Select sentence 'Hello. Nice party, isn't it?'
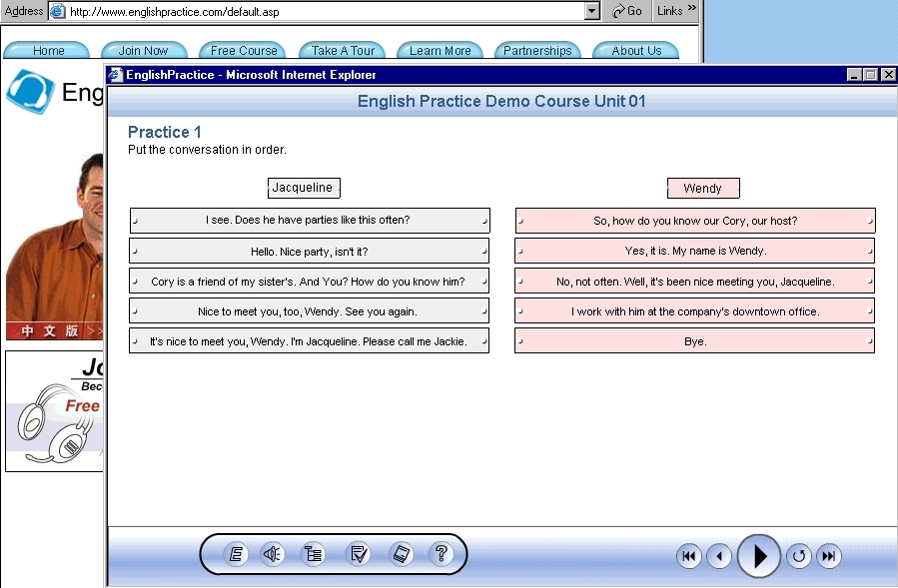898x588 pixels. (x=310, y=252)
